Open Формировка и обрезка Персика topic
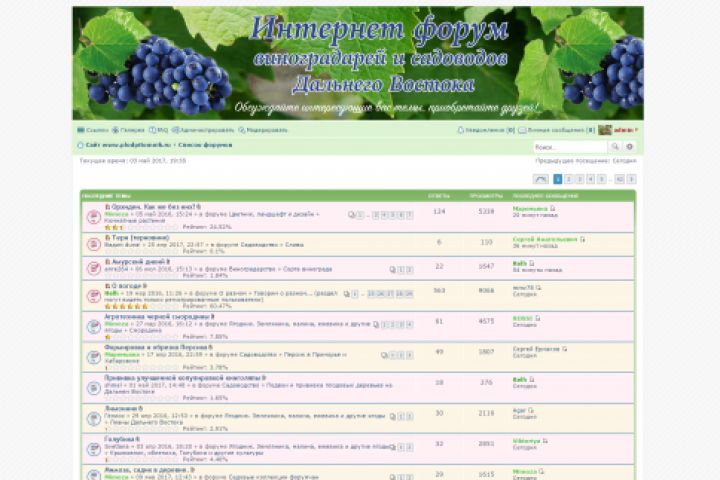This screenshot has height=480, width=720. [156, 347]
